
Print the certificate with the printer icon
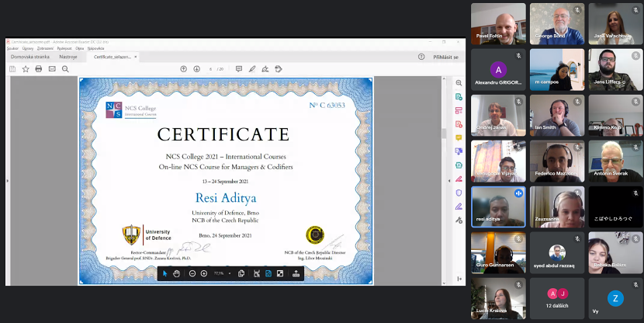pos(39,69)
